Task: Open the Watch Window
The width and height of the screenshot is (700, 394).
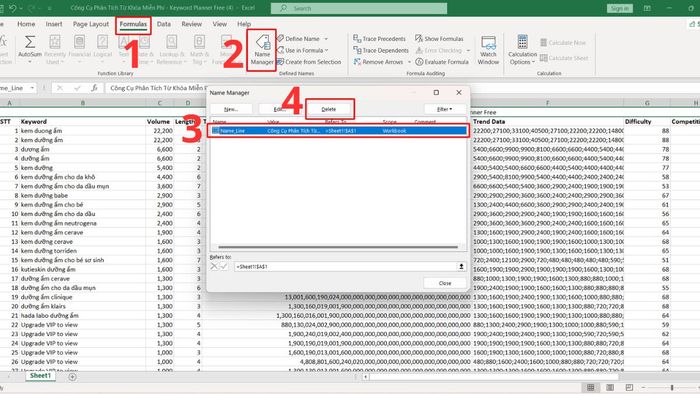Action: 488,50
